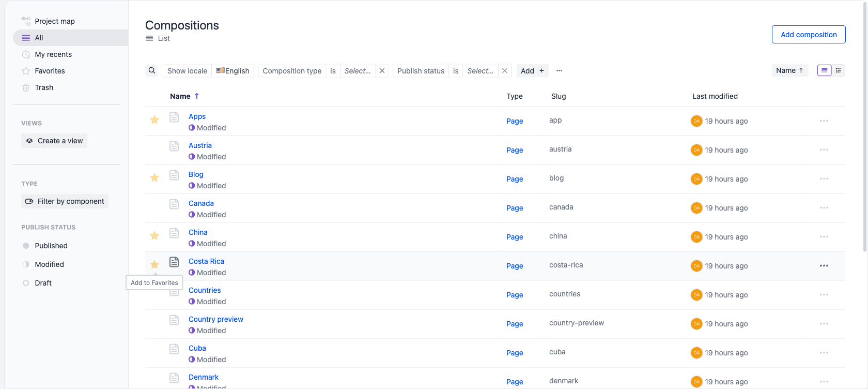Open the Composition type operator 'is' dropdown
This screenshot has height=389, width=868.
click(333, 71)
